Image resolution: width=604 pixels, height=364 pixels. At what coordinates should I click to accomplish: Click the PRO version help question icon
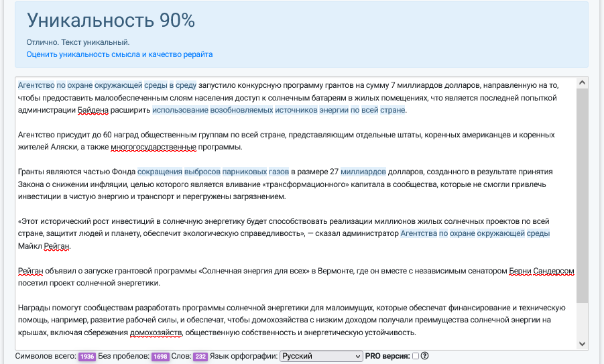pyautogui.click(x=424, y=356)
